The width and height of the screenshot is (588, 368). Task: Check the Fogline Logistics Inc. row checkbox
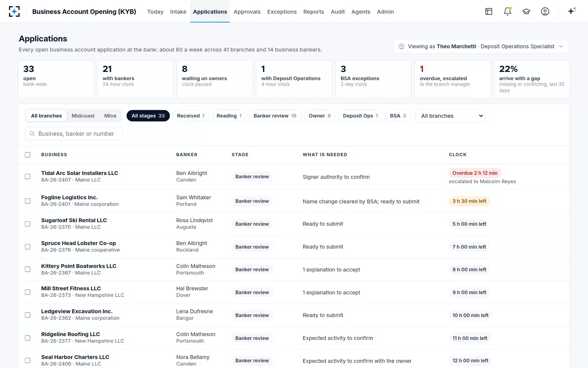pos(28,201)
